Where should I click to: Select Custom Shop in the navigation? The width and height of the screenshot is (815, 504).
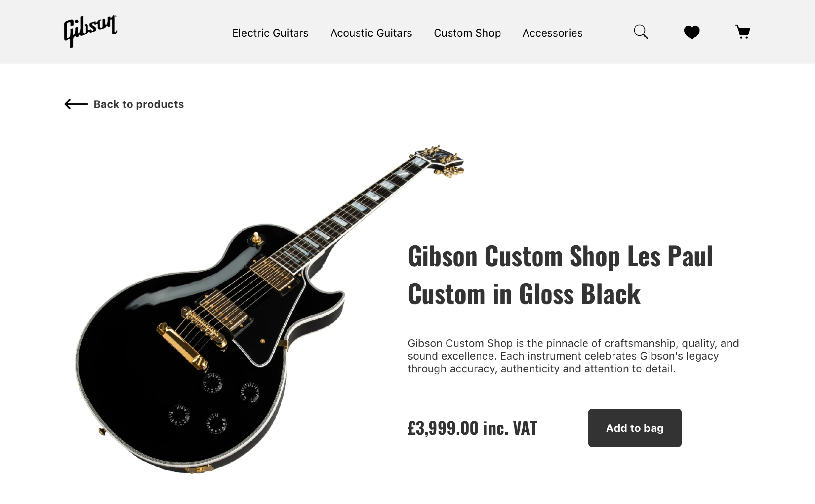click(467, 33)
